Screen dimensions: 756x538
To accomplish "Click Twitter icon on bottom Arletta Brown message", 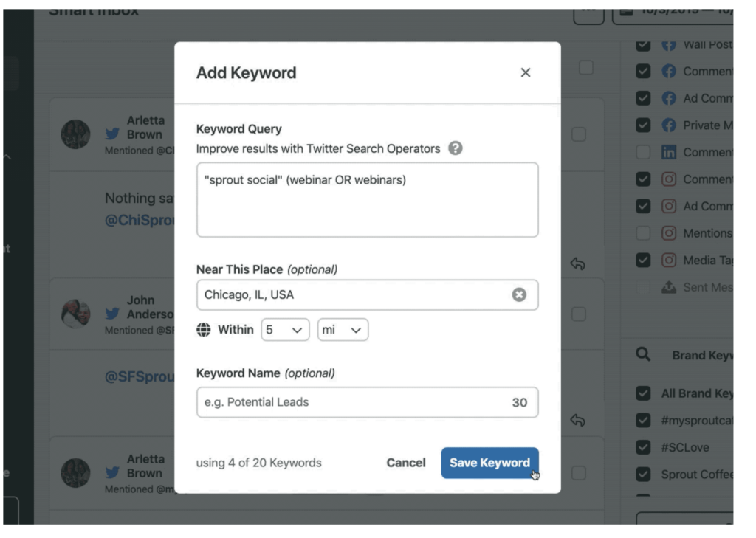I will tap(112, 472).
